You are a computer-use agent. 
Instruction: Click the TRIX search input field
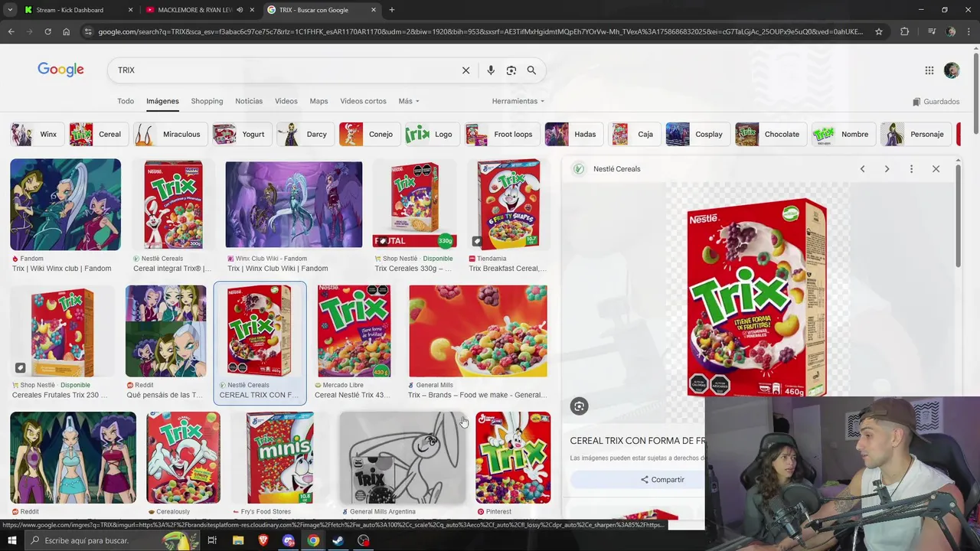(x=283, y=70)
